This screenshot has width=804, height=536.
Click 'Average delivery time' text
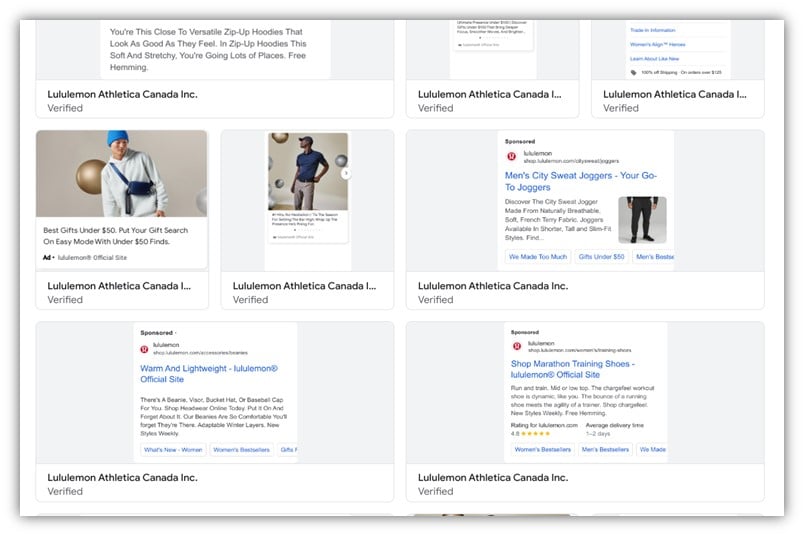[614, 425]
